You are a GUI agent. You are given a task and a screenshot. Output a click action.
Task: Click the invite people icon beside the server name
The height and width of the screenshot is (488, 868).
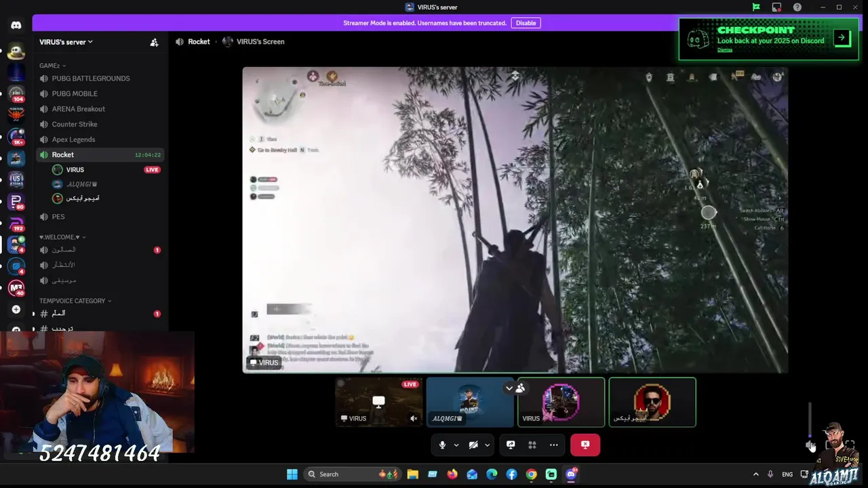click(x=154, y=42)
